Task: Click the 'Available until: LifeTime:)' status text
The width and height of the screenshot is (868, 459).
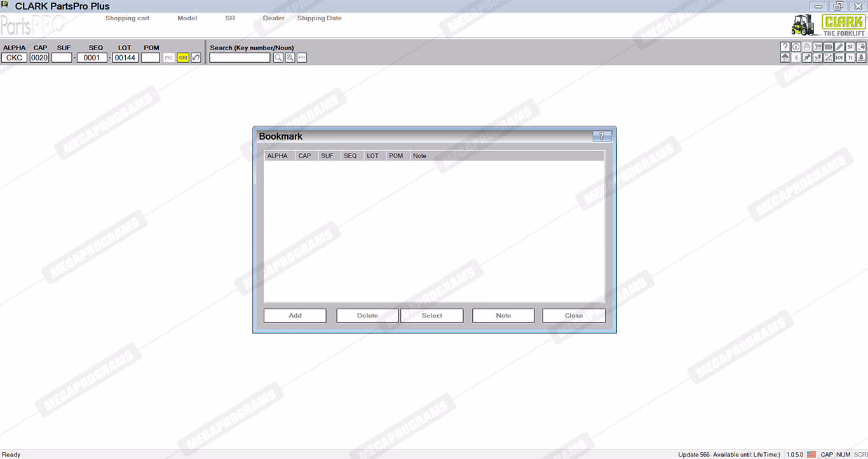Action: [747, 455]
